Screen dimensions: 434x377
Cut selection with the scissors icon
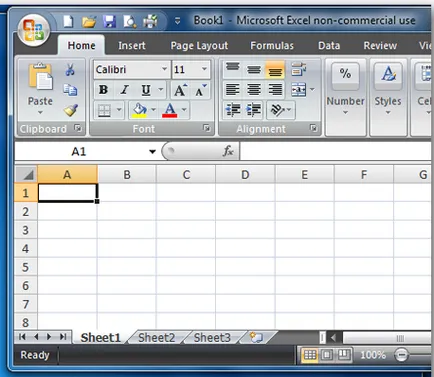70,70
